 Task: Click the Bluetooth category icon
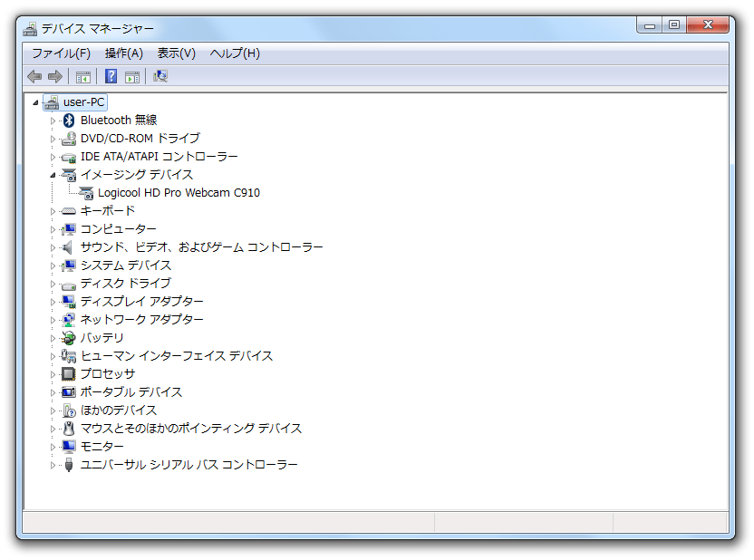click(69, 121)
